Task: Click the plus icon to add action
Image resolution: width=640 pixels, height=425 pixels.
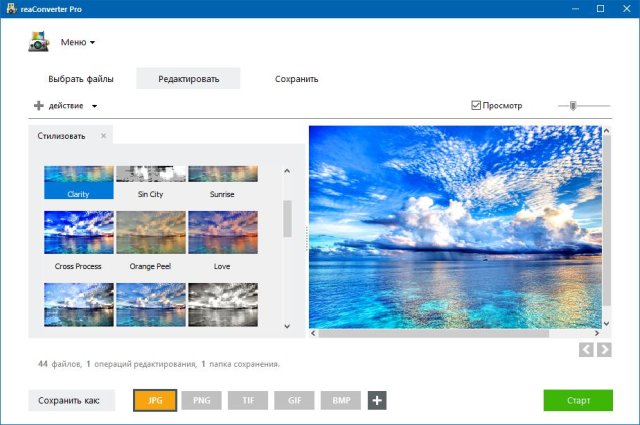Action: (x=39, y=105)
